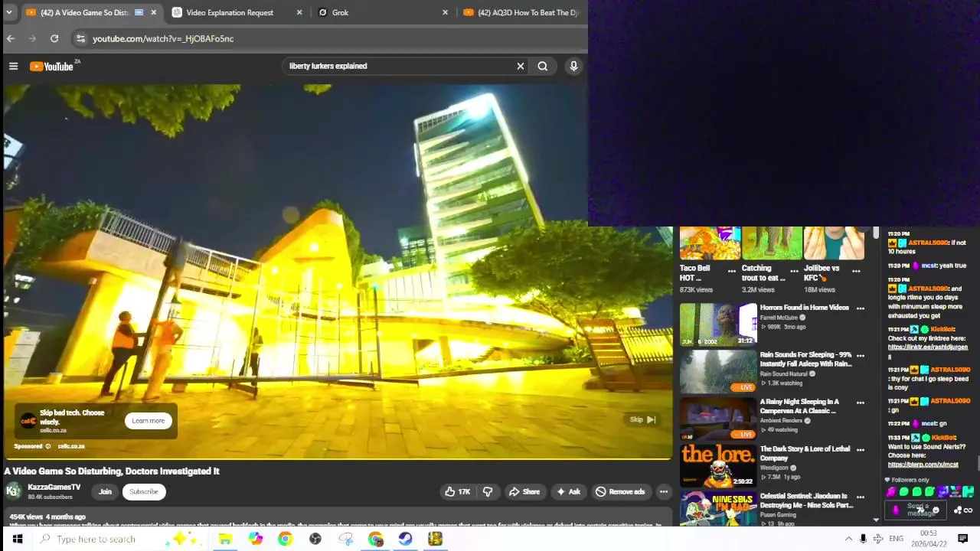Switch to the Video Explanation Request tab

(x=229, y=12)
